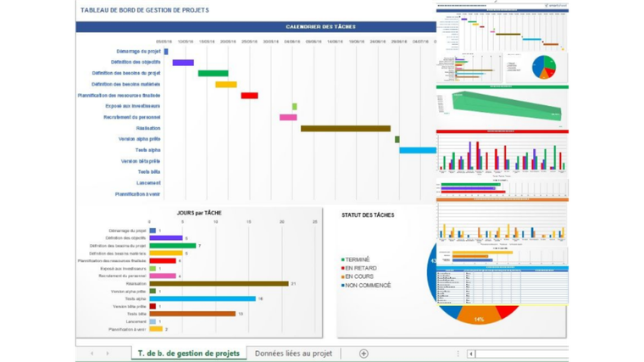Add a new sheet with plus icon
Screen dimensions: 644x362
(x=364, y=354)
